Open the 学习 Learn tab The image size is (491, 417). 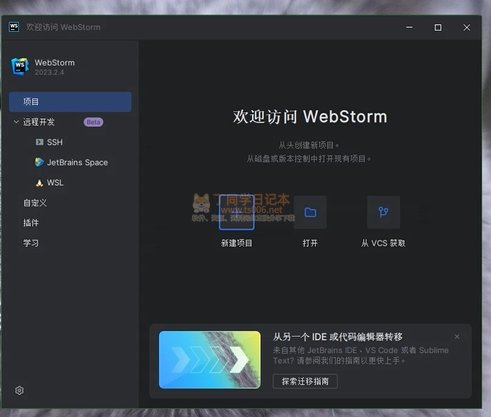click(x=31, y=243)
